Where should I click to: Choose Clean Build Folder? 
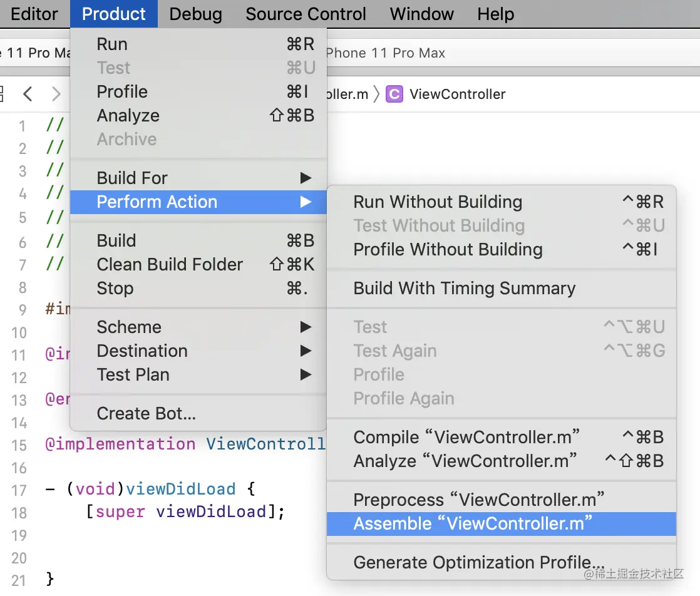[x=170, y=264]
